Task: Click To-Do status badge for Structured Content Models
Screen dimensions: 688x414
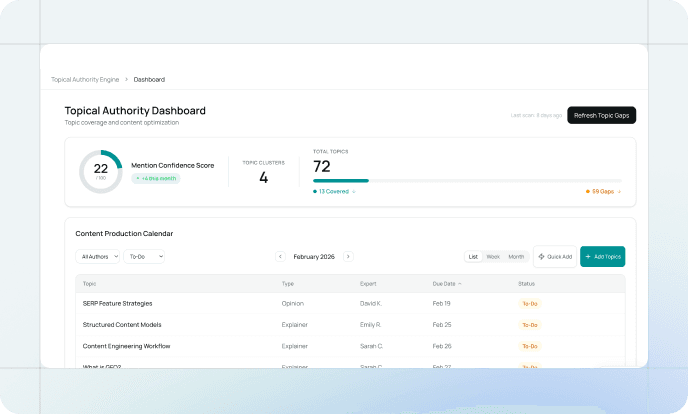Action: point(529,325)
